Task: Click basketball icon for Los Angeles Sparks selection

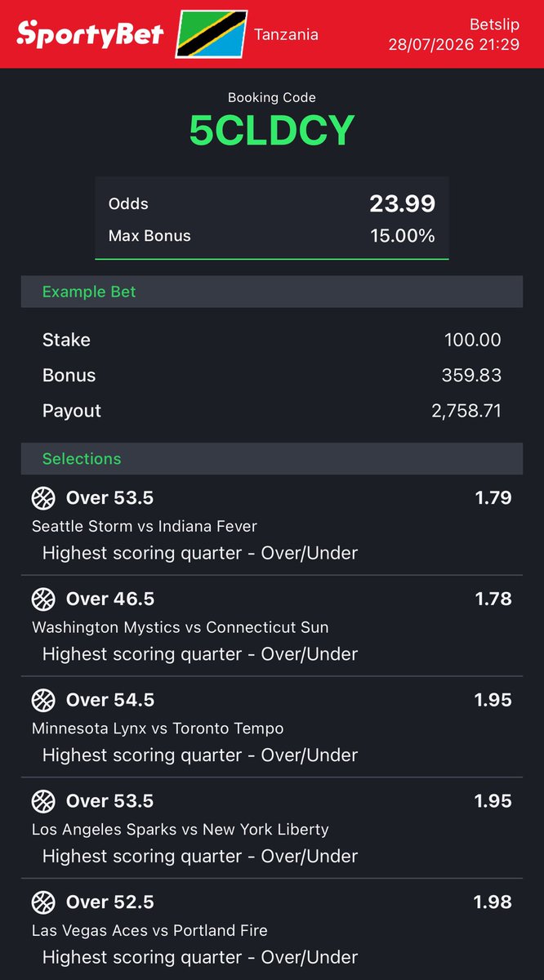Action: (42, 801)
